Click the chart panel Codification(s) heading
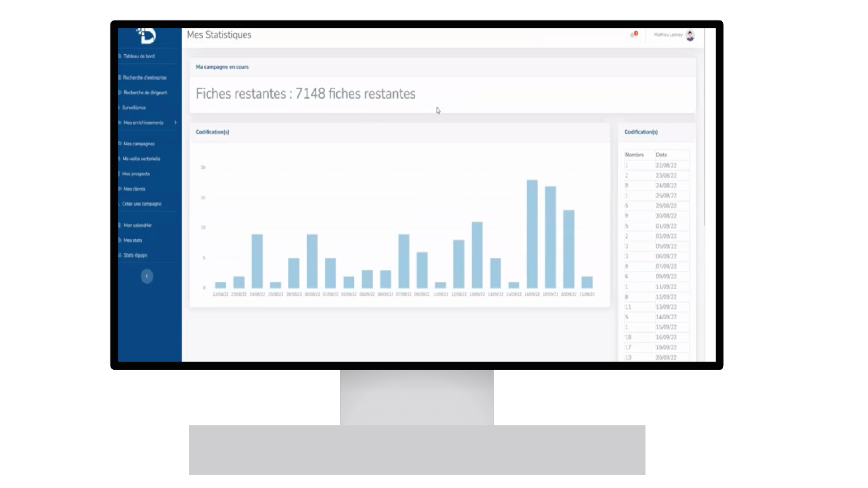 point(212,132)
